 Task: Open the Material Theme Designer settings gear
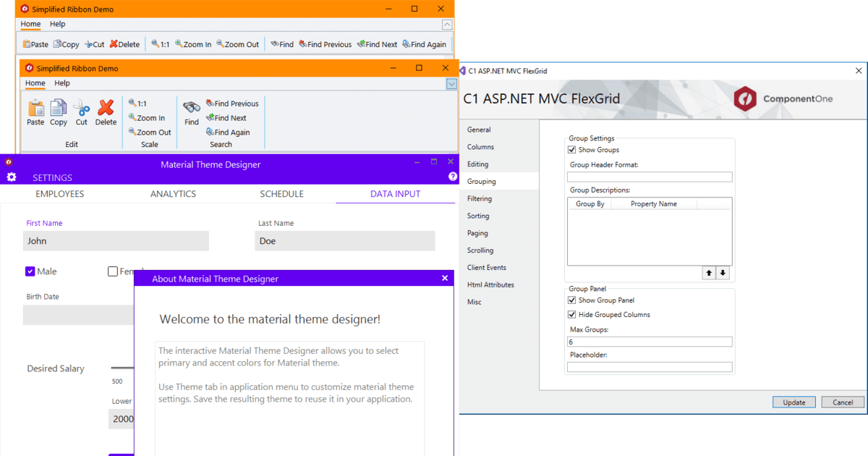point(11,177)
